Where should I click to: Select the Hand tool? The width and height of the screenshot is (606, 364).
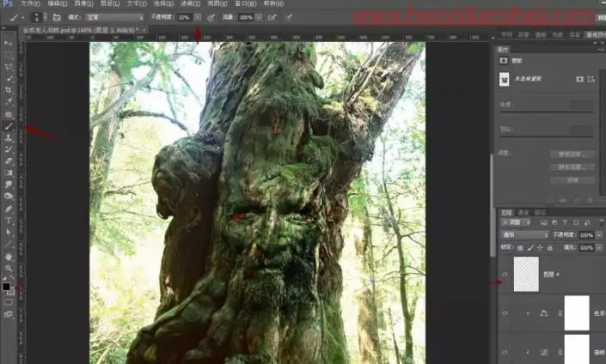(x=8, y=257)
